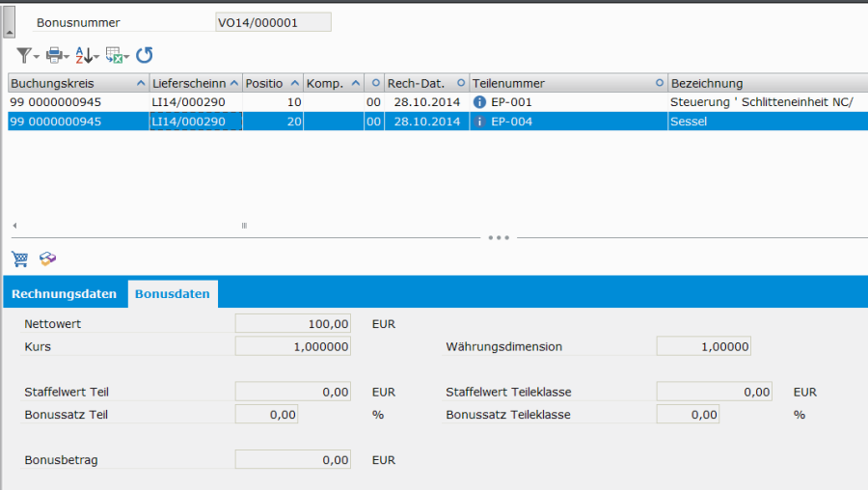This screenshot has width=868, height=490.
Task: Click the A-Z sort icon
Action: pyautogui.click(x=85, y=55)
